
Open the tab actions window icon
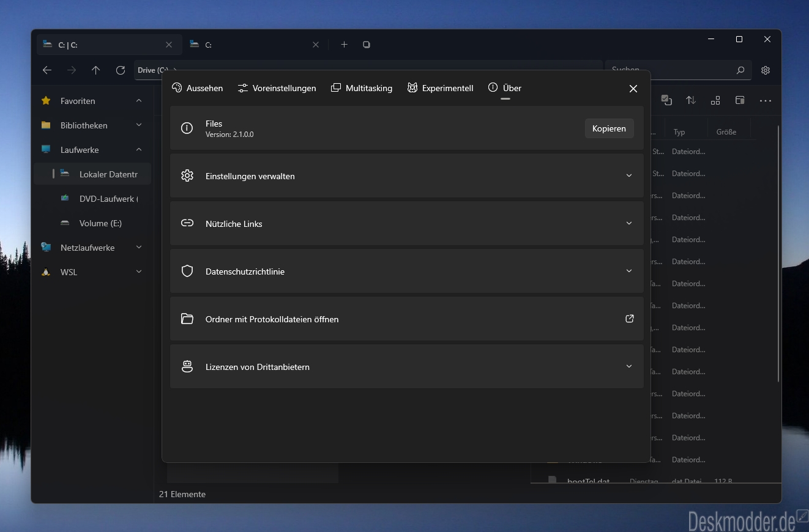[x=367, y=45]
